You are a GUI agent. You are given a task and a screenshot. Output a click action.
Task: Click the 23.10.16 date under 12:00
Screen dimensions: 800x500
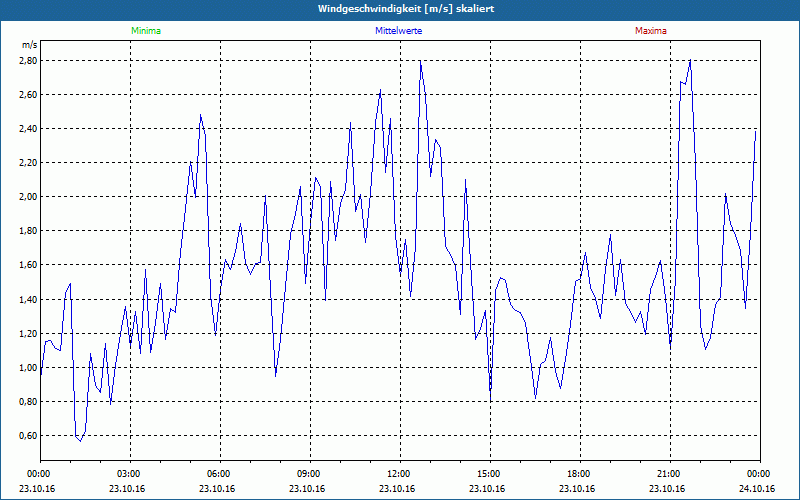click(x=396, y=489)
